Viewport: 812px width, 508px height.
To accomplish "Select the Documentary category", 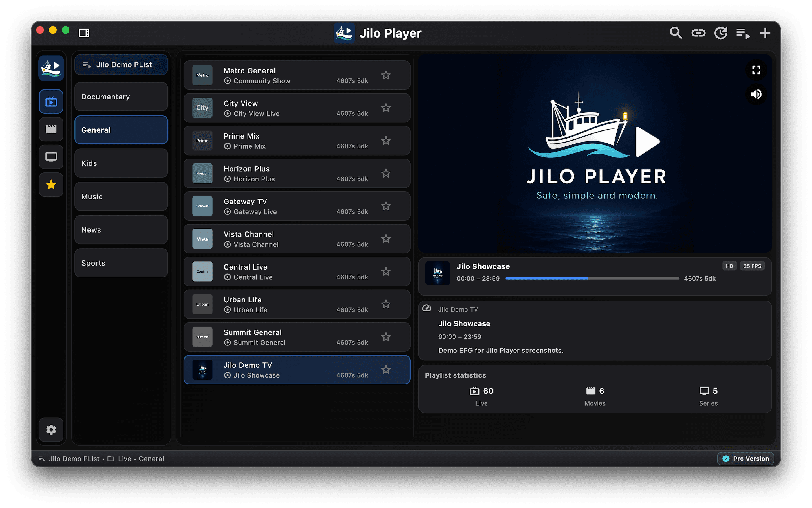I will (x=121, y=97).
